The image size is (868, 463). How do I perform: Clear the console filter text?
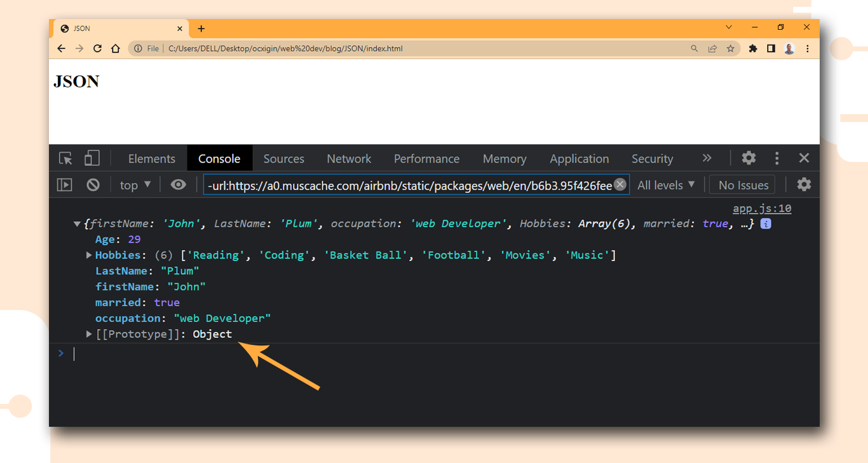(x=620, y=185)
